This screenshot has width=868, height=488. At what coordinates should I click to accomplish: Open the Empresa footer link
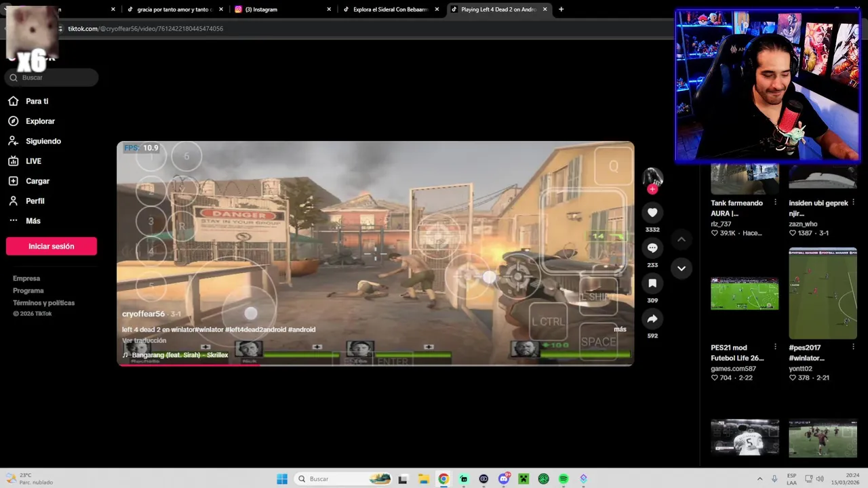click(26, 279)
